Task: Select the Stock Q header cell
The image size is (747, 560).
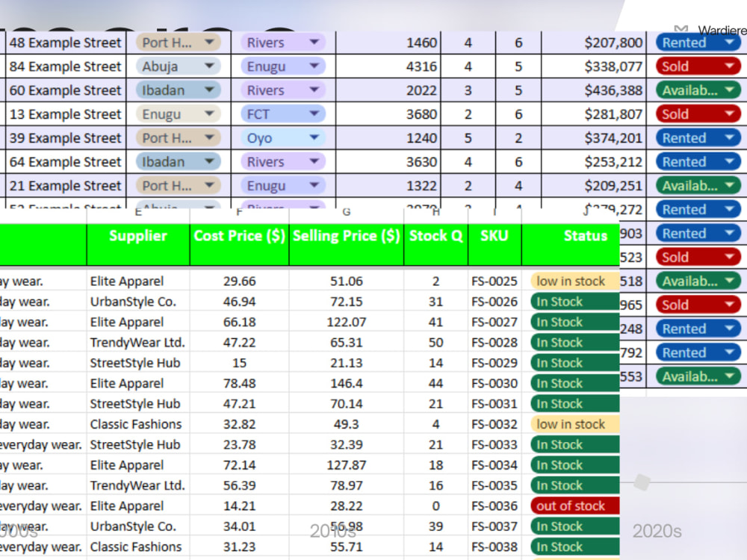Action: click(436, 244)
